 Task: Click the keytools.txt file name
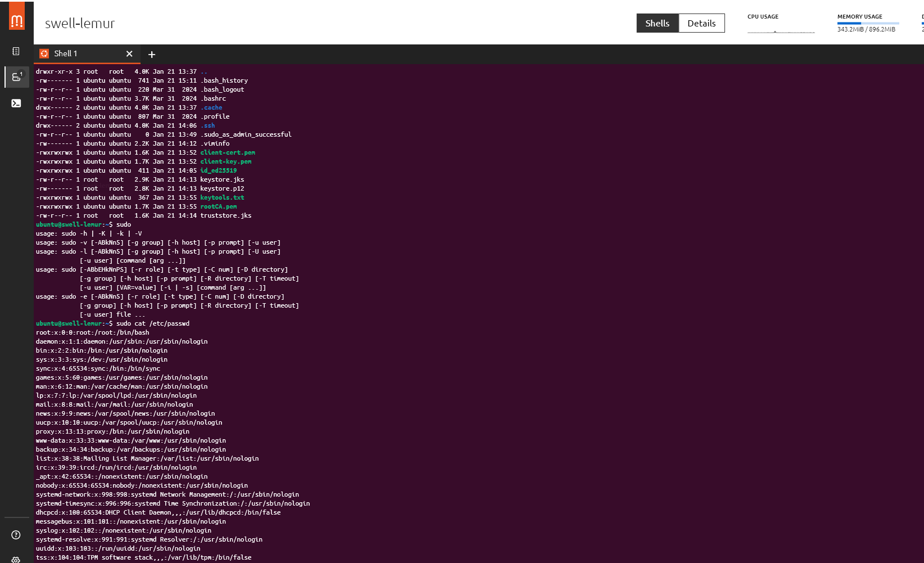[x=223, y=197]
